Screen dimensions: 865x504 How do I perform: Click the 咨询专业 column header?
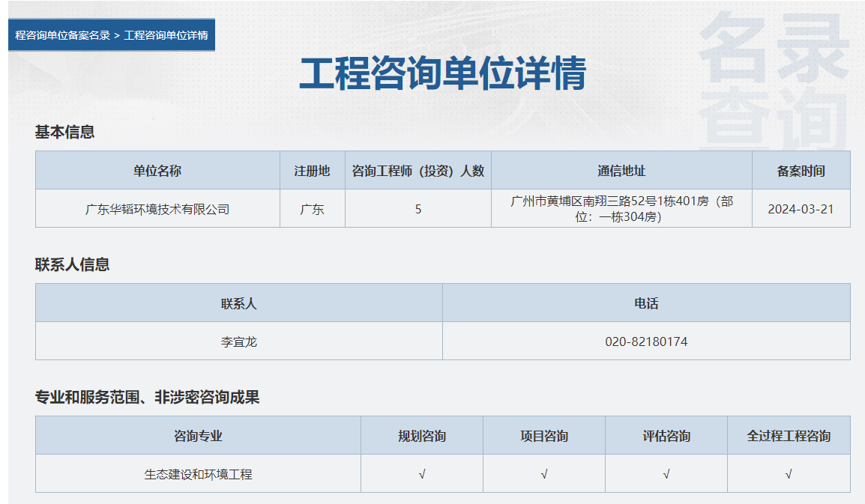click(198, 436)
